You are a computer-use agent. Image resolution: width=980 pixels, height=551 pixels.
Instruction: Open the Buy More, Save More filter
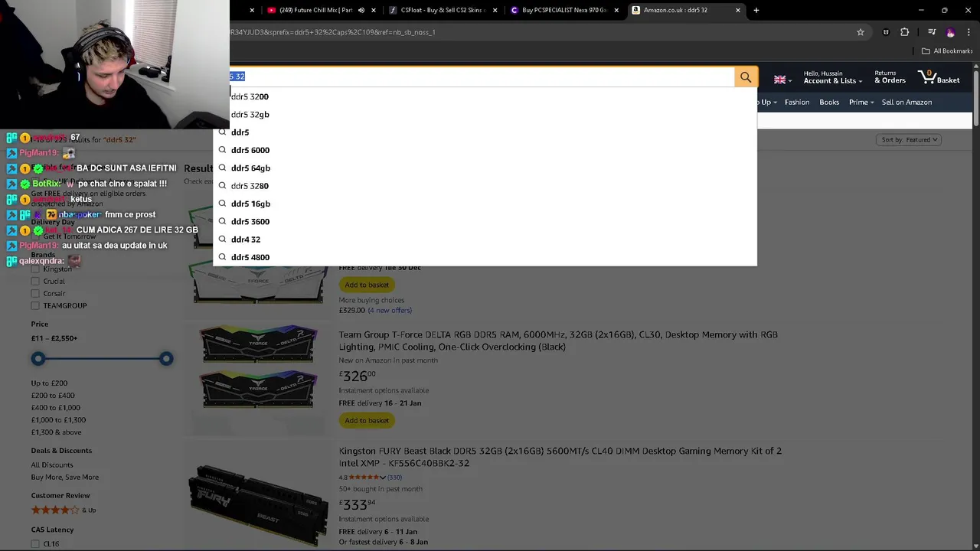(65, 477)
